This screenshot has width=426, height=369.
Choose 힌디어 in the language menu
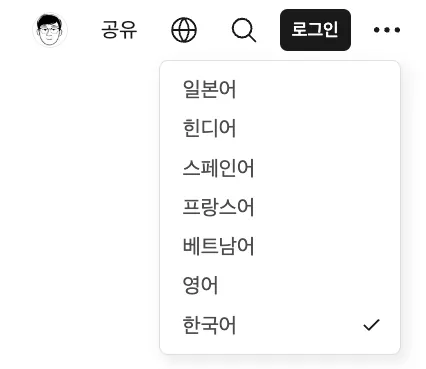[x=280, y=128]
